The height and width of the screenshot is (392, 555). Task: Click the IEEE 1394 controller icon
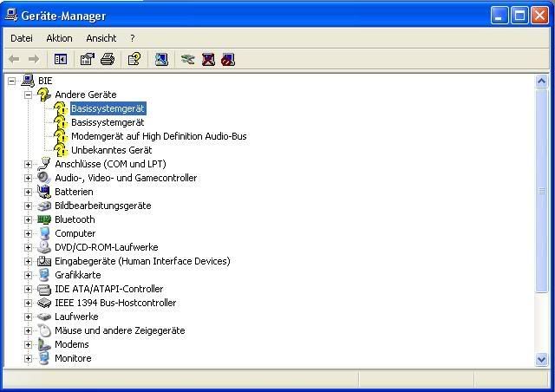[x=44, y=303]
